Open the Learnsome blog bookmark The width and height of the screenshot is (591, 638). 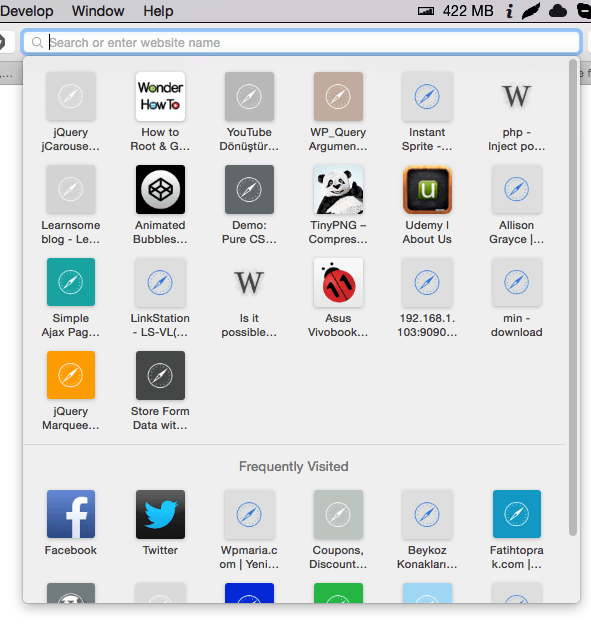point(71,189)
